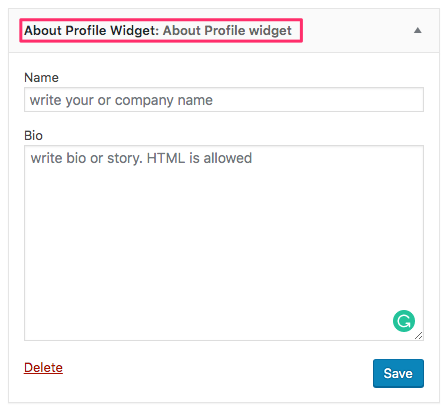The height and width of the screenshot is (411, 448).
Task: Collapse the About Profile Widget using the triangle arrow
Action: pyautogui.click(x=417, y=31)
